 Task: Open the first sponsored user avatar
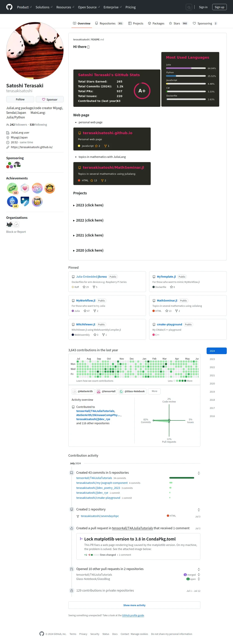(10, 165)
